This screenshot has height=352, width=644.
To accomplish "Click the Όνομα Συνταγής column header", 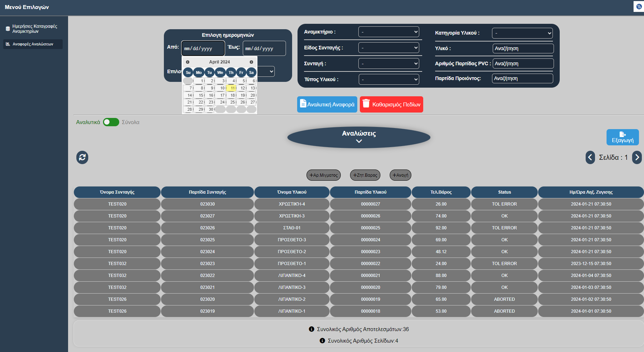I will (x=117, y=192).
